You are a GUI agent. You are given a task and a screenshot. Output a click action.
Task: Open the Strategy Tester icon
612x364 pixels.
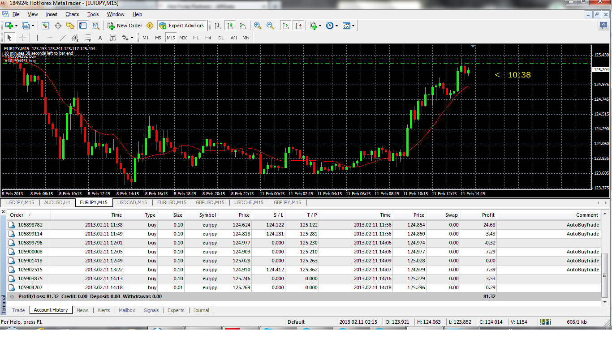point(95,26)
